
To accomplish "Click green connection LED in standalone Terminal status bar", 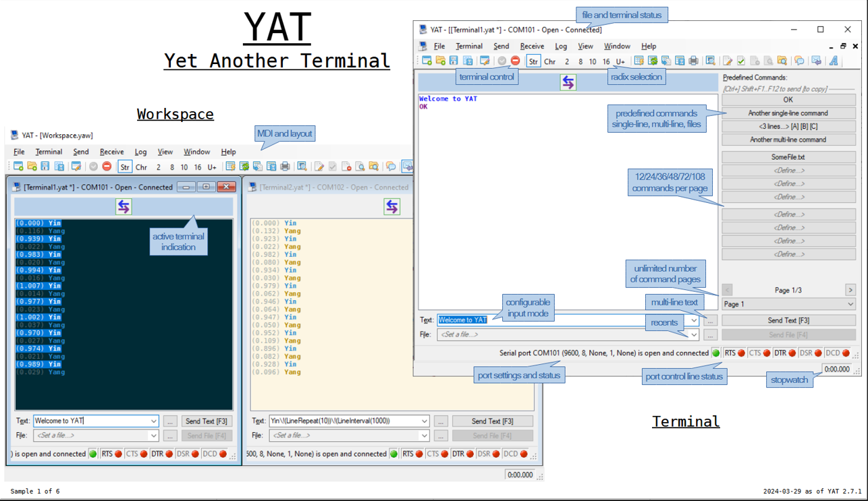I will (x=716, y=353).
